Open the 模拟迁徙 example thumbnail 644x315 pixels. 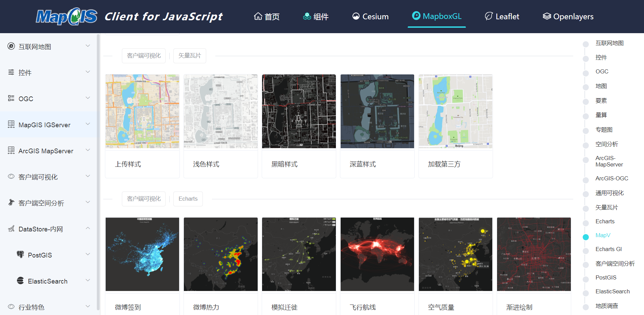pos(299,254)
